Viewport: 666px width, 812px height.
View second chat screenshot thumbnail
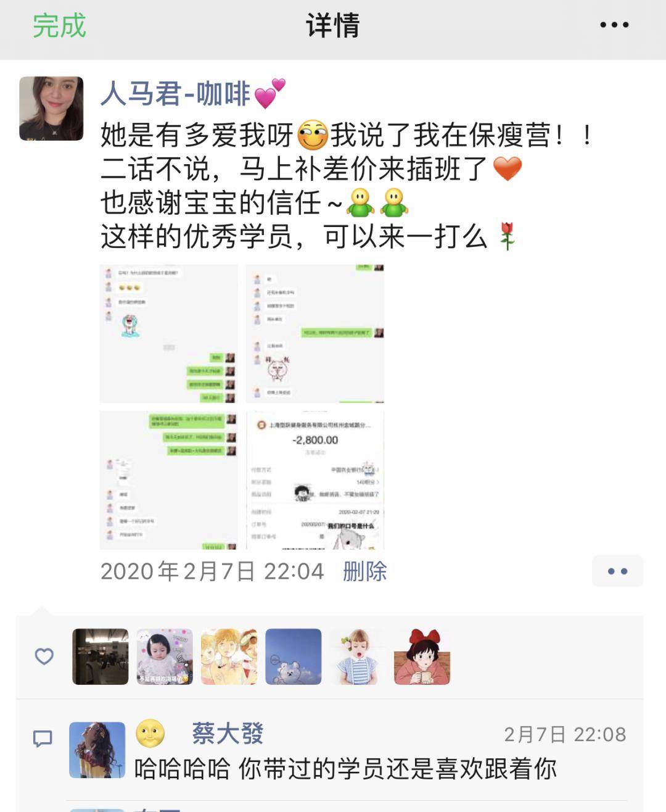pos(315,334)
